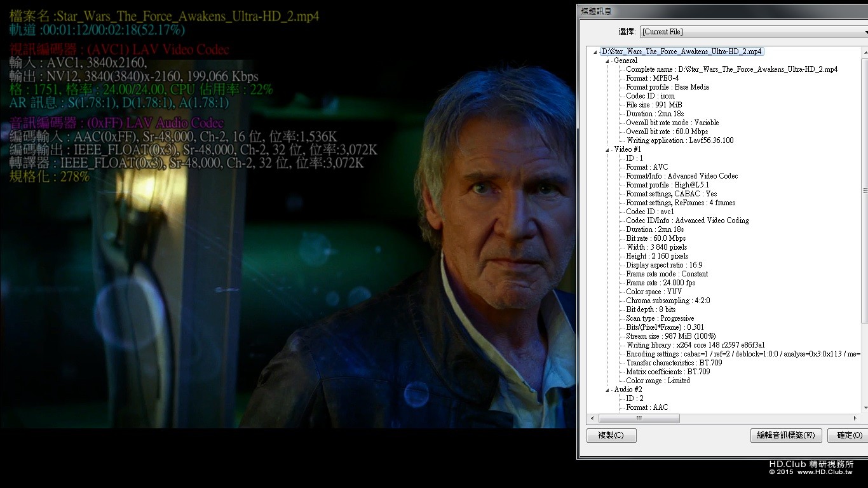Viewport: 868px width, 488px height.
Task: Click the horizontal scrollbar left arrow
Action: (593, 418)
